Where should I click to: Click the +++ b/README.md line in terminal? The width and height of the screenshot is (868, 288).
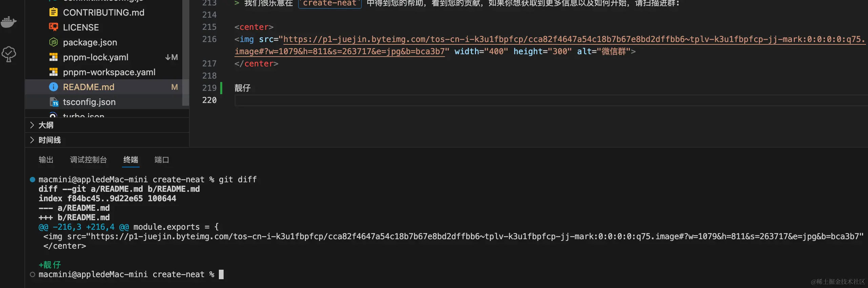[74, 218]
